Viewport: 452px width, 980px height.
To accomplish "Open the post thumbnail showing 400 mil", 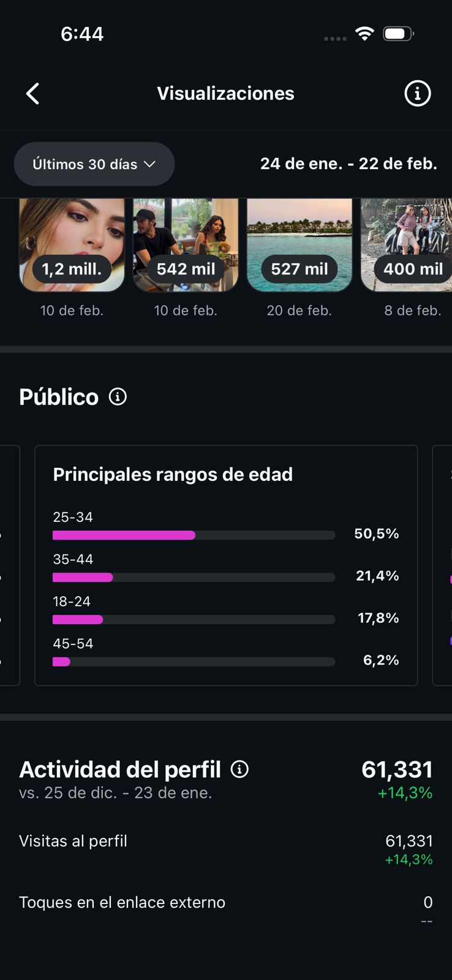I will coord(407,245).
